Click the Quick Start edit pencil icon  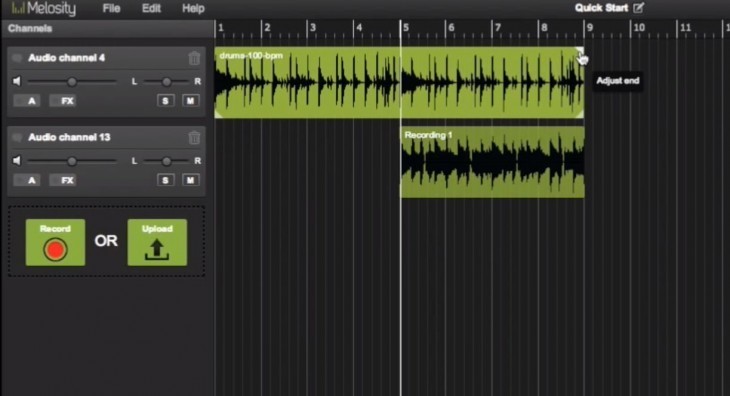(x=638, y=7)
